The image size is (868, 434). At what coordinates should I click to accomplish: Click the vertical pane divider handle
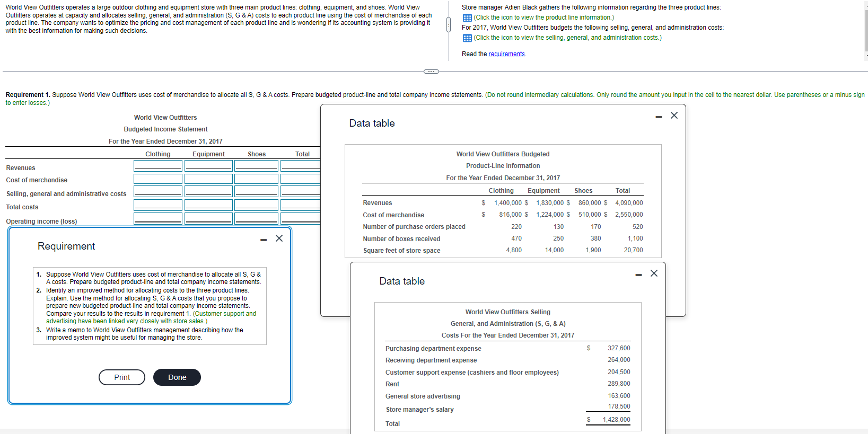pos(448,24)
